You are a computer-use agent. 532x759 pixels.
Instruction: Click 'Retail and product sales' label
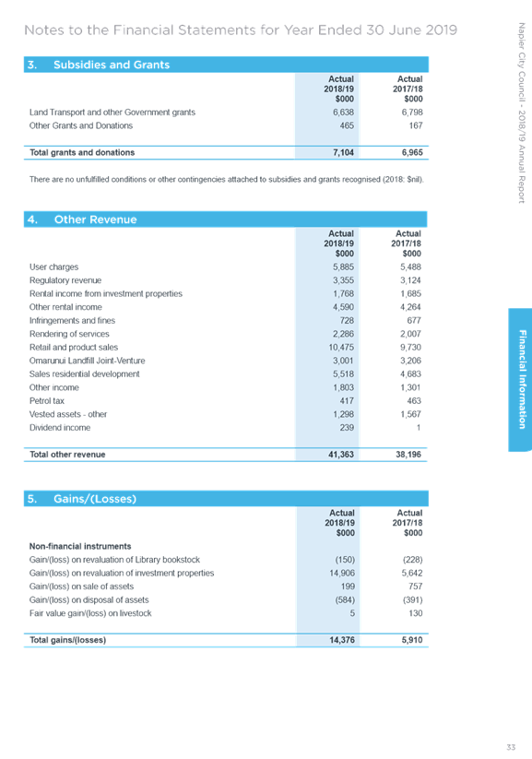pyautogui.click(x=74, y=348)
